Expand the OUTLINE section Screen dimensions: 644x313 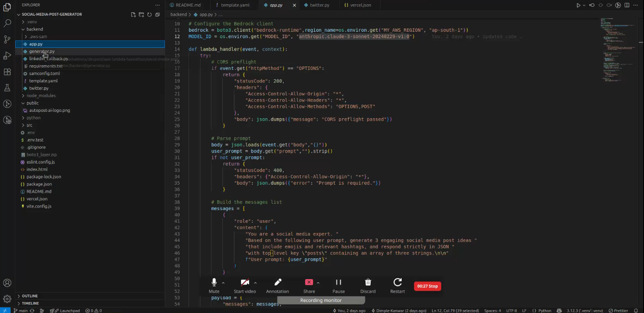click(30, 296)
